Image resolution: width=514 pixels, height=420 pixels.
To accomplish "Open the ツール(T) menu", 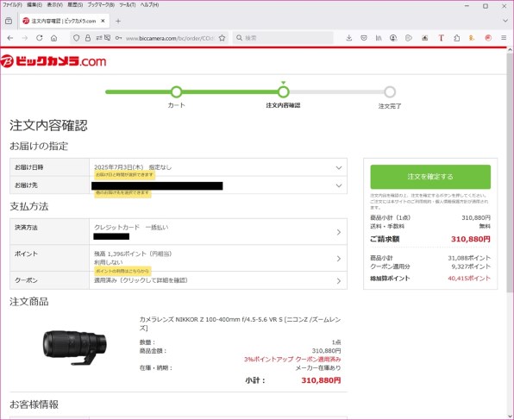I will click(x=127, y=5).
